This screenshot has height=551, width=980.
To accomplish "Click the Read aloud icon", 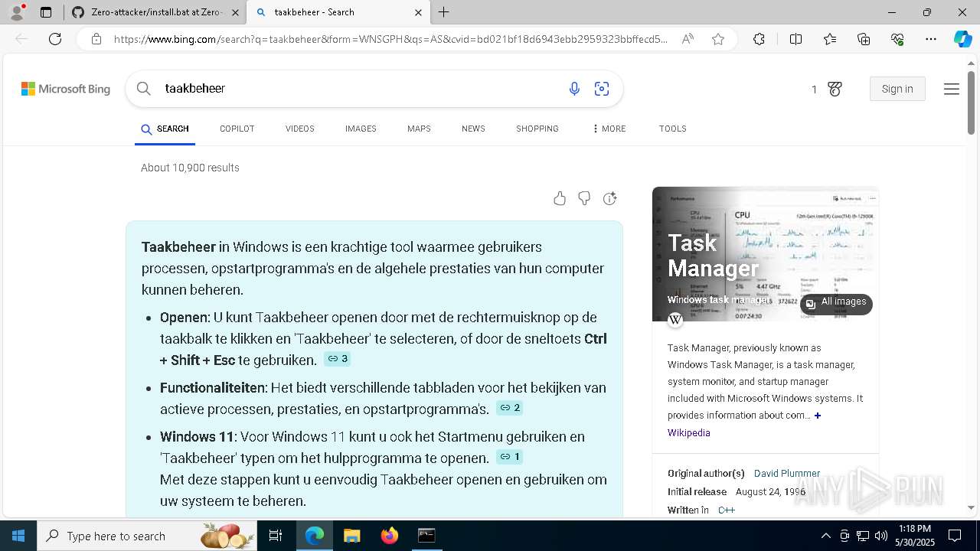I will (x=688, y=39).
